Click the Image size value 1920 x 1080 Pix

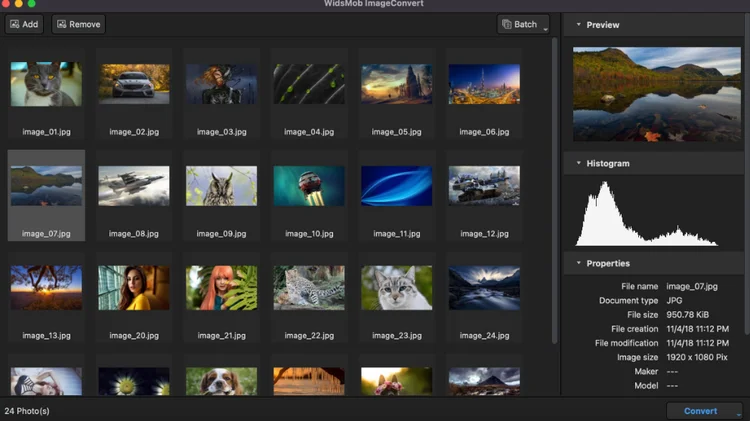tap(697, 357)
